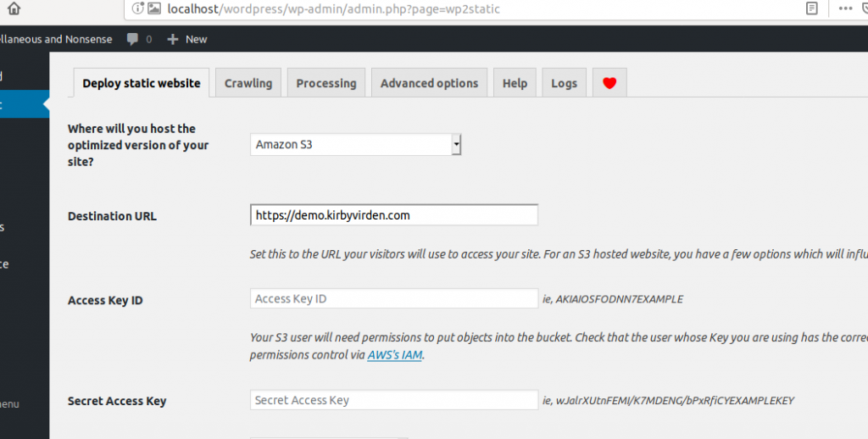Open the Processing tab

326,83
